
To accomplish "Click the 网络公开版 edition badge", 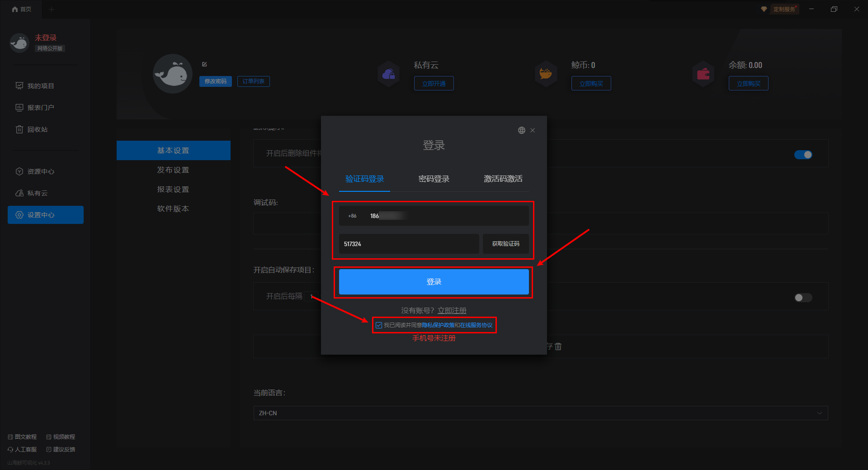I will (x=50, y=48).
